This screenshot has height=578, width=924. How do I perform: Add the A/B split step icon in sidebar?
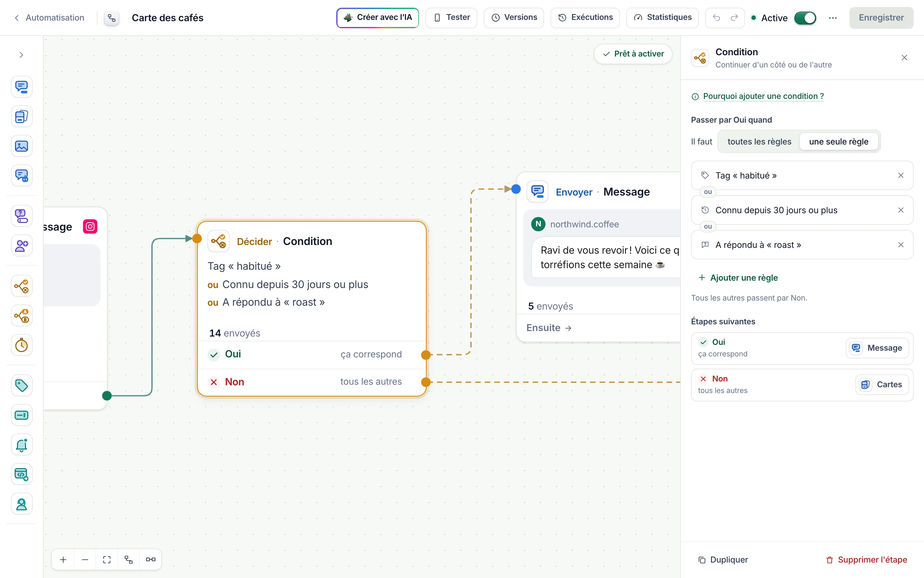[x=21, y=316]
